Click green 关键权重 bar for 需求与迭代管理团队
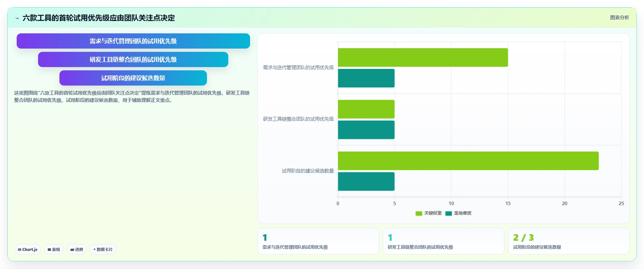Viewport: 644px width, 269px height. pos(423,57)
